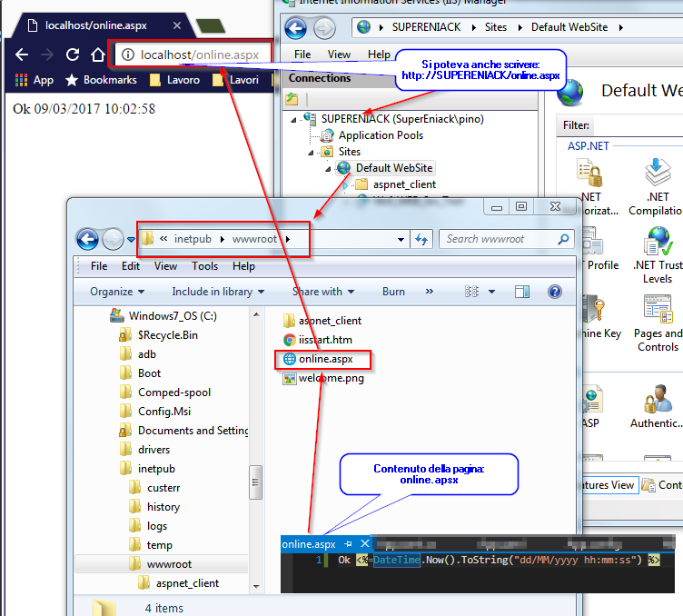683x616 pixels.
Task: Open View menu in IIS Manager
Action: click(339, 55)
